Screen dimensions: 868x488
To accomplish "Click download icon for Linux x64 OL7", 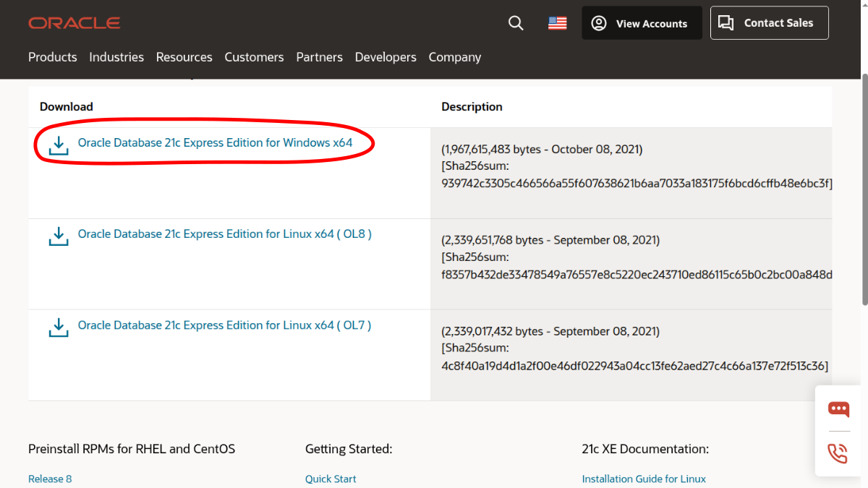I will pos(58,327).
